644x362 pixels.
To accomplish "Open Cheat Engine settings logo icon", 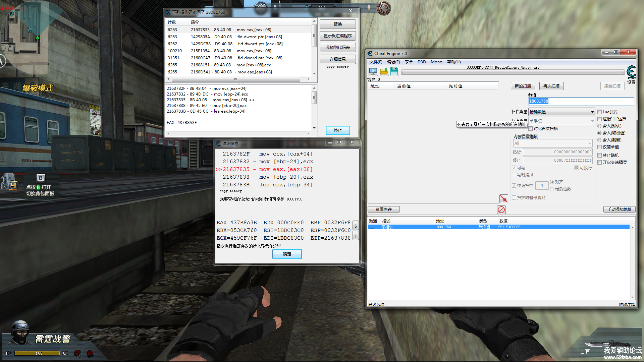I will 631,72.
